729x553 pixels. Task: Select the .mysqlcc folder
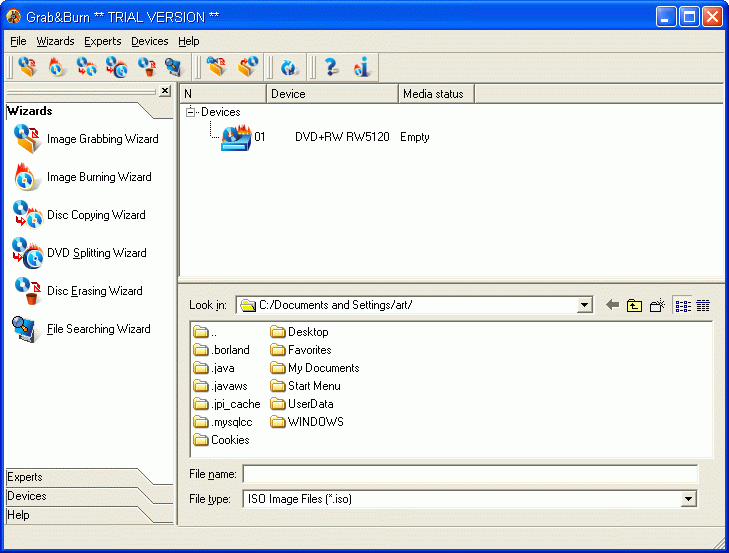[223, 422]
